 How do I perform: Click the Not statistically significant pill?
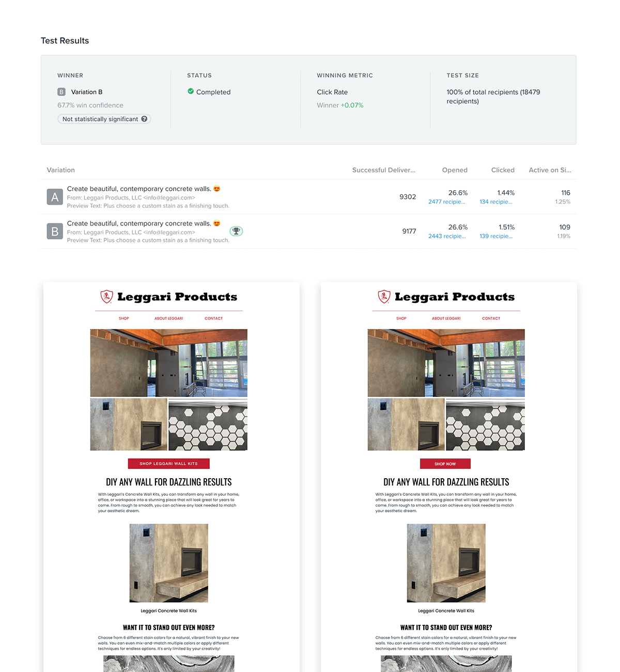click(104, 119)
